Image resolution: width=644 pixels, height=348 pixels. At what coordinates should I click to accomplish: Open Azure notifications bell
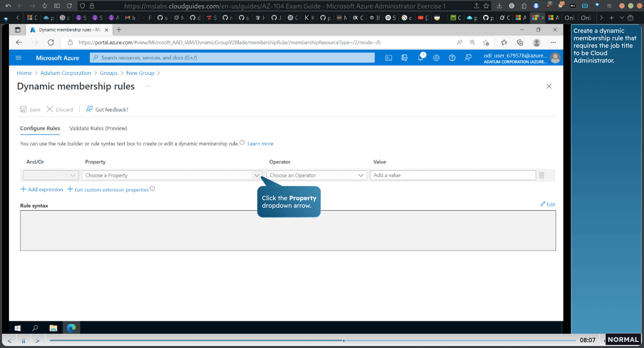[x=420, y=58]
